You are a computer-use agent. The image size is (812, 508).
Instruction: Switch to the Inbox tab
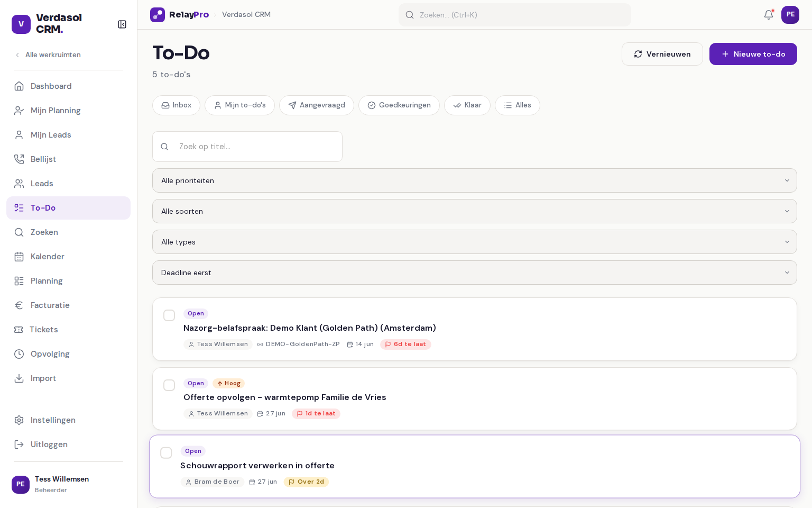tap(176, 105)
